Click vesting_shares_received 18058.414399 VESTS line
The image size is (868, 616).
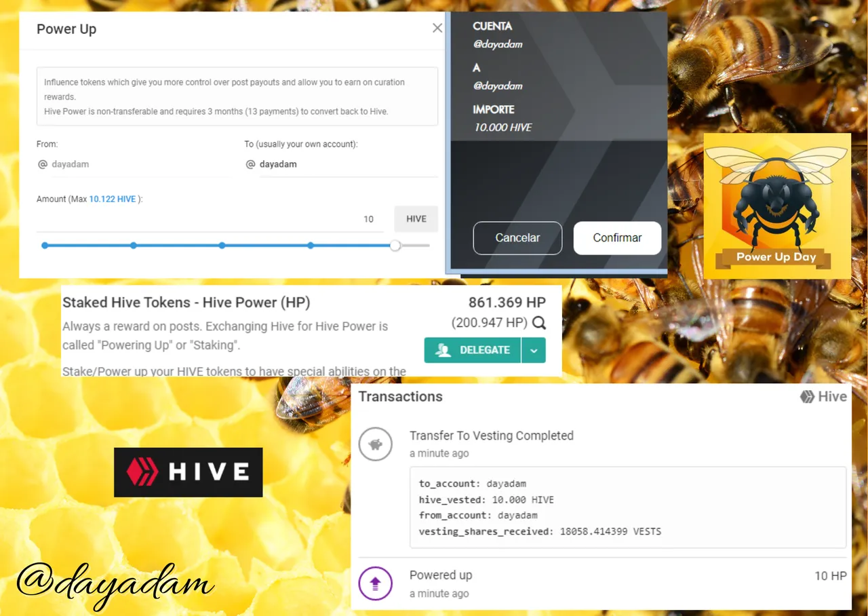click(540, 531)
